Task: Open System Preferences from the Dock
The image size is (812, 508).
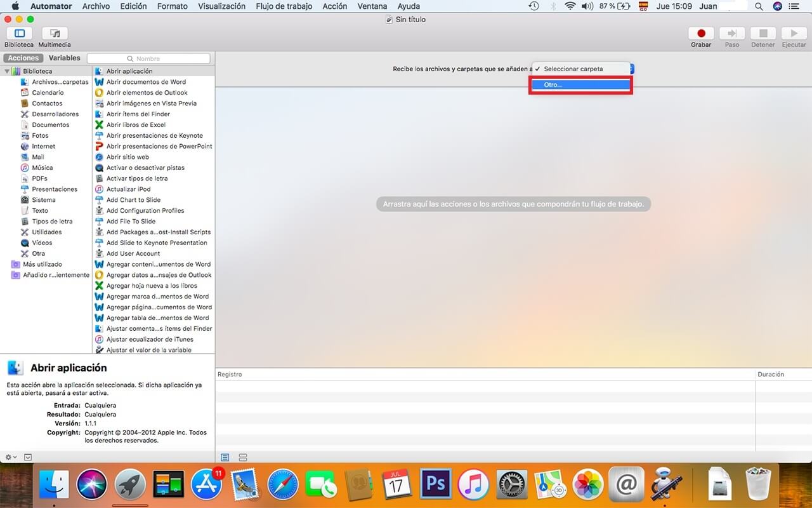Action: coord(511,486)
